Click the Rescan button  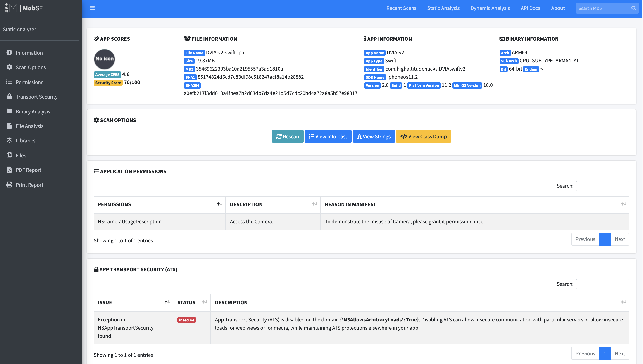(288, 136)
